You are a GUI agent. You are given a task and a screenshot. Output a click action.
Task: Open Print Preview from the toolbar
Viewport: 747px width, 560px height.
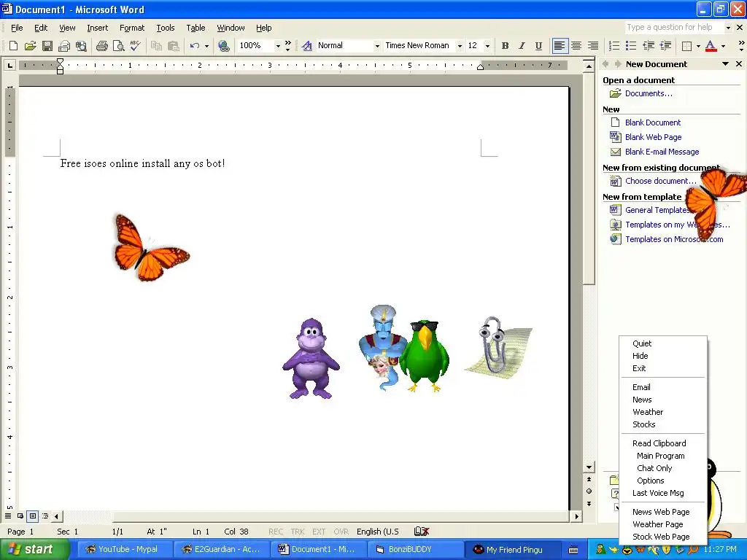point(118,46)
